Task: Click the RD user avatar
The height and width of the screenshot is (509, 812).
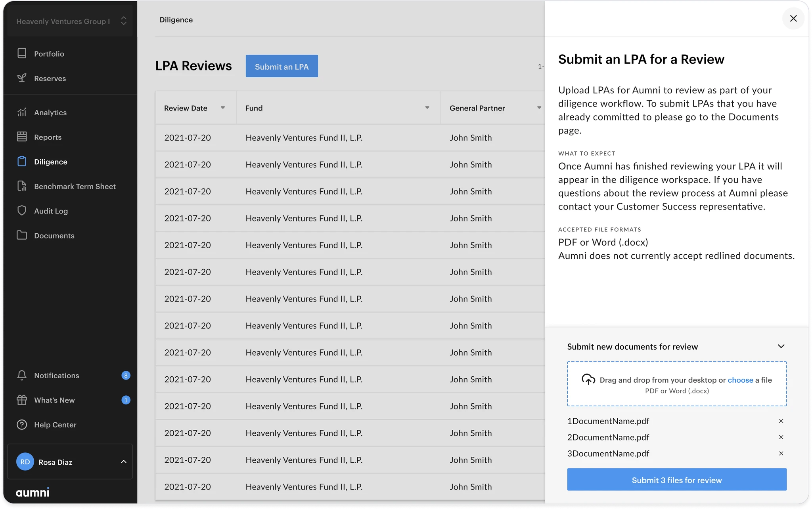Action: [25, 462]
